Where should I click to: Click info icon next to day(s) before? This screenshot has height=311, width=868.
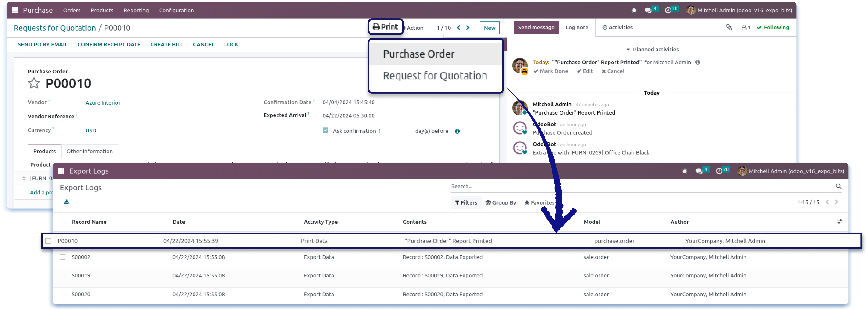457,131
